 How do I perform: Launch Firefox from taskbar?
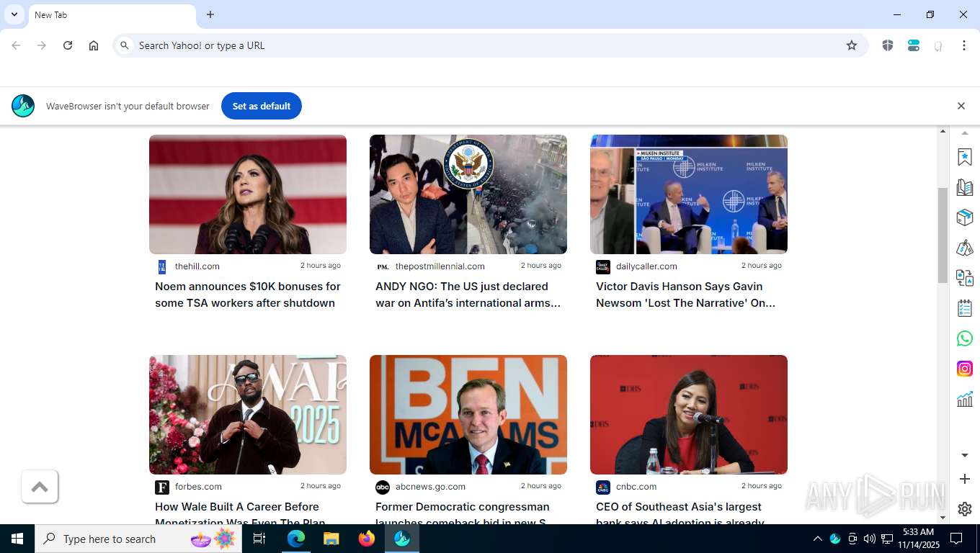pyautogui.click(x=367, y=539)
